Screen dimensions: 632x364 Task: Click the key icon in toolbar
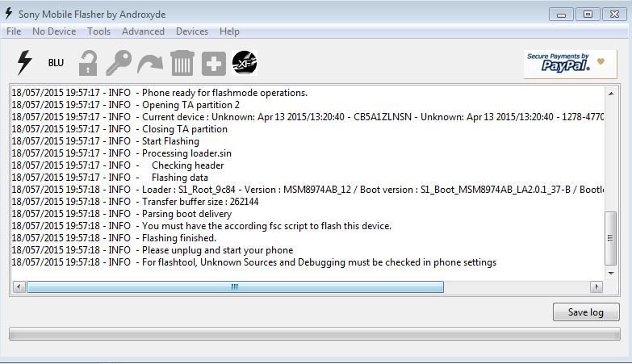point(119,63)
